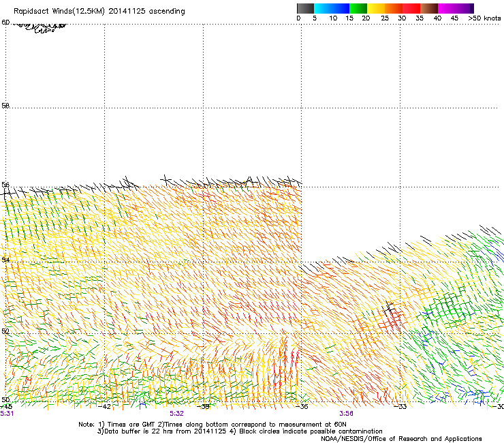
Task: Select the '25' legend tick label
Action: click(x=385, y=18)
